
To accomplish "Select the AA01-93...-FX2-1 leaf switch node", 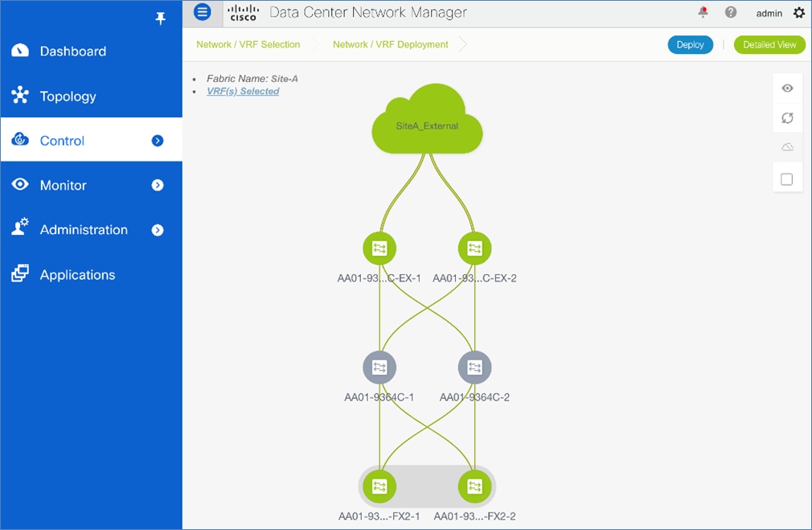I will pyautogui.click(x=379, y=487).
